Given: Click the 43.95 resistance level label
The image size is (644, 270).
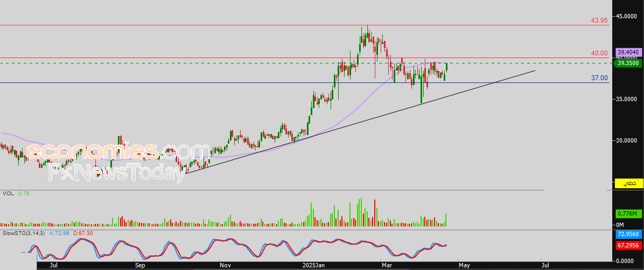Looking at the screenshot, I should 599,20.
